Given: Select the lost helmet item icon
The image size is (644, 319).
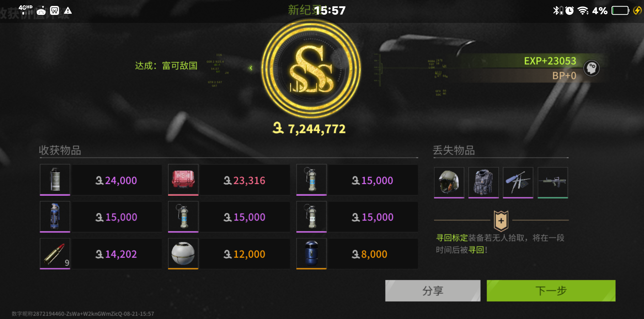Looking at the screenshot, I should tap(449, 182).
